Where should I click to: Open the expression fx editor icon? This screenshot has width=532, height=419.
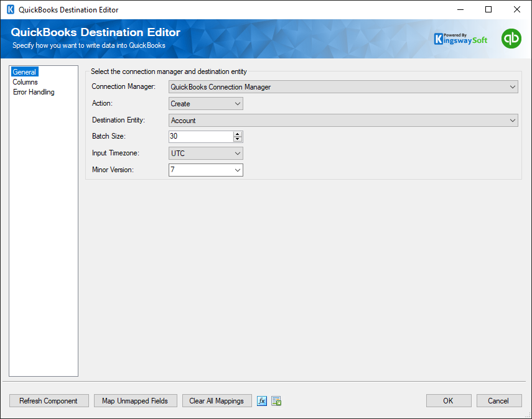click(x=261, y=401)
